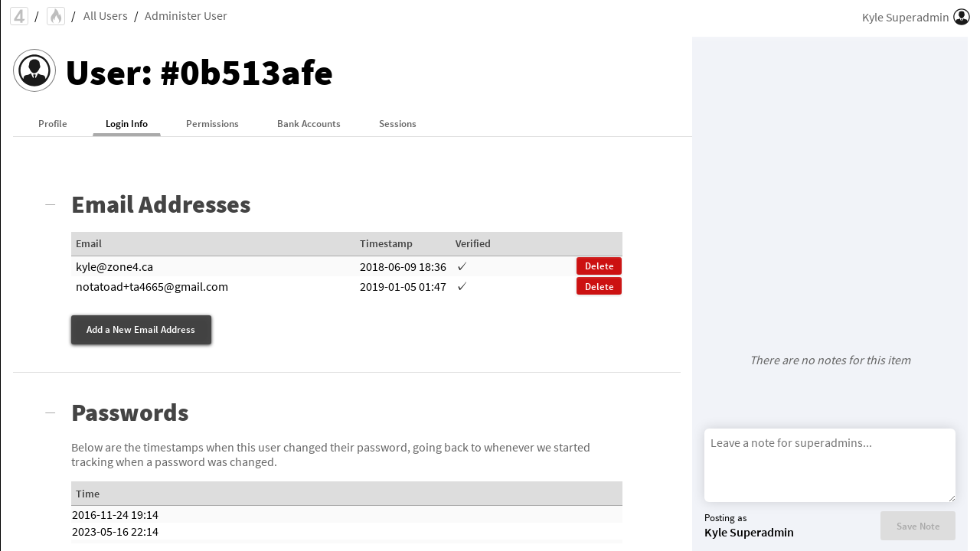Focus the superadmin note text area

[829, 465]
